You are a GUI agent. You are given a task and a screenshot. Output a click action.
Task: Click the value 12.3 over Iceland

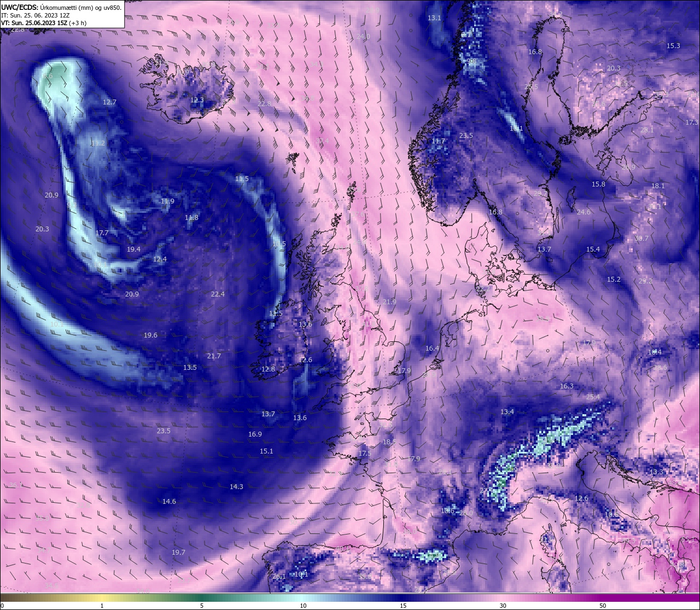click(197, 100)
